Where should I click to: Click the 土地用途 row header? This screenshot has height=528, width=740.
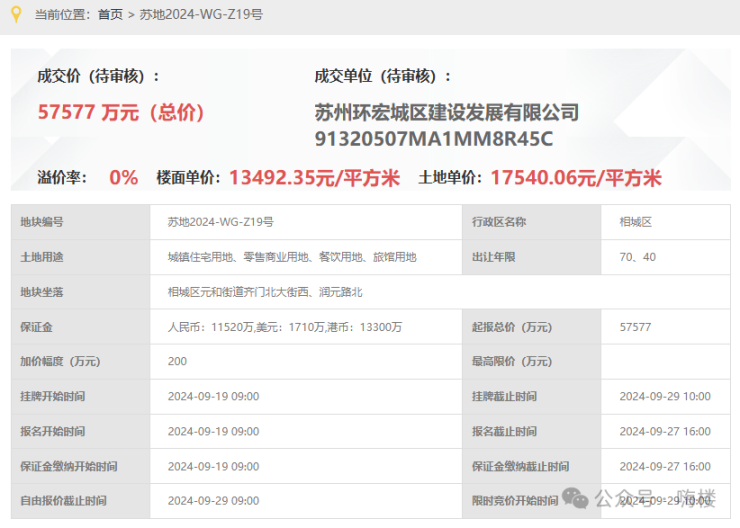[81, 257]
